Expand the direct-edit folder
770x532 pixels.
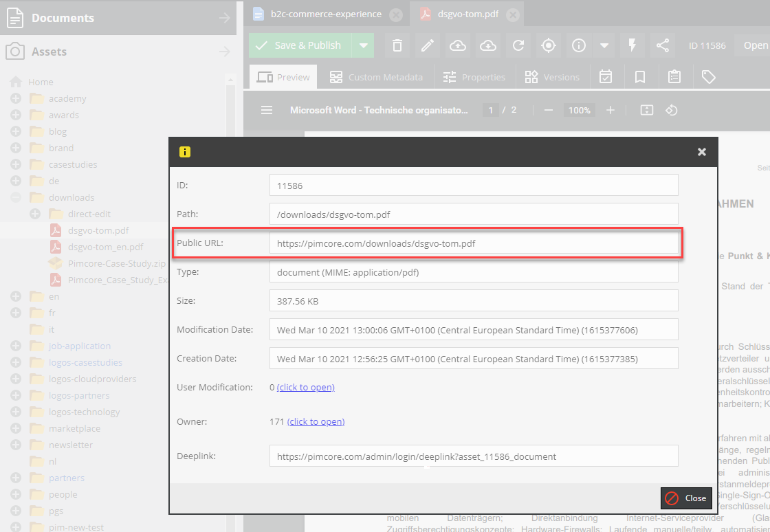click(x=35, y=214)
